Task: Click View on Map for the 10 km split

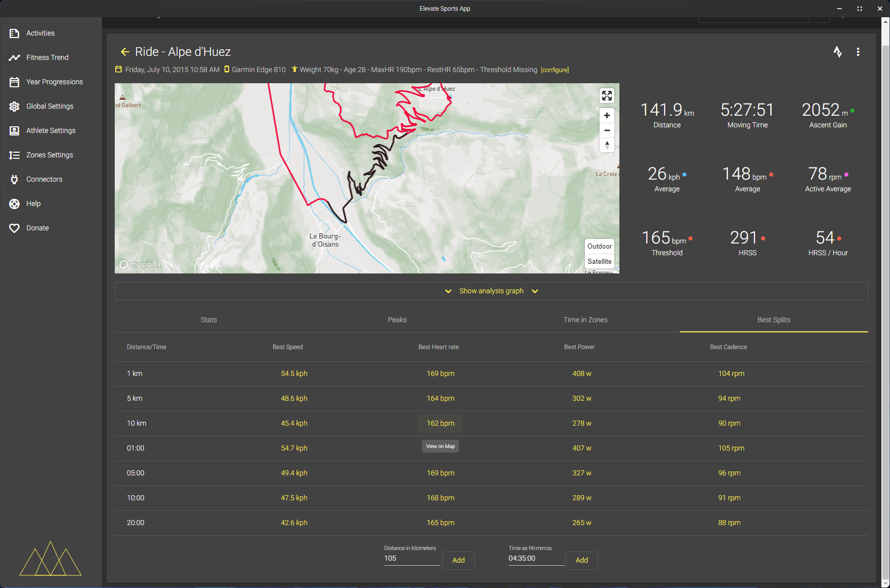Action: point(440,446)
